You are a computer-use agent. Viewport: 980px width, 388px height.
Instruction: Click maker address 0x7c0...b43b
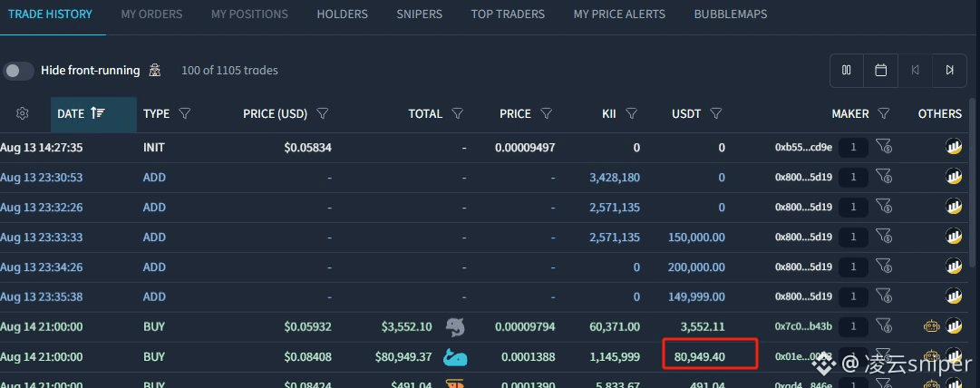pyautogui.click(x=803, y=326)
